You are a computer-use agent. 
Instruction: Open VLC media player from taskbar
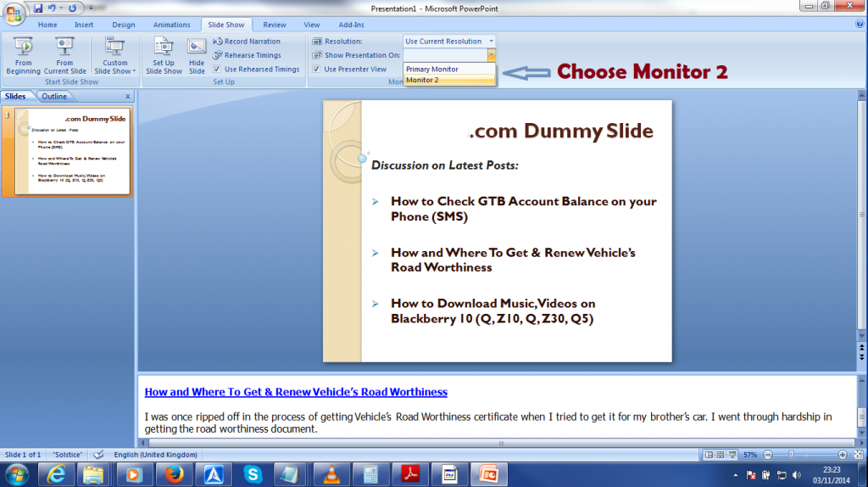click(331, 475)
